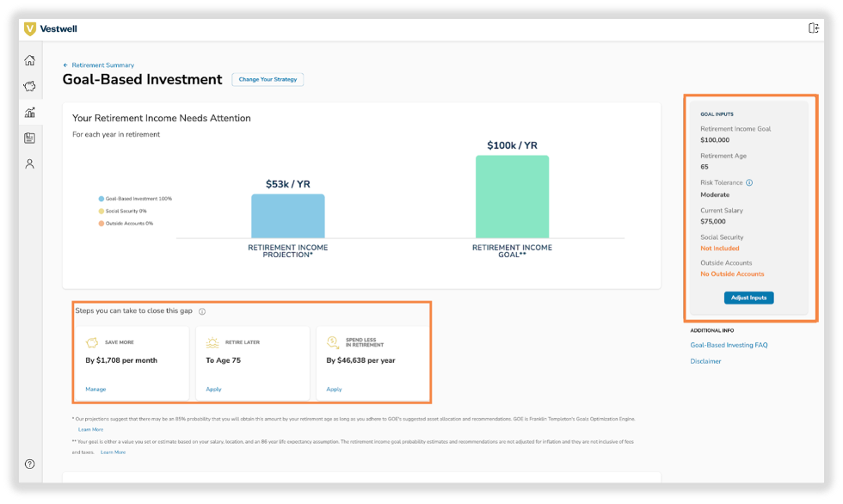The image size is (843, 504).
Task: Open the Goal-Based Investing FAQ
Action: tap(729, 343)
